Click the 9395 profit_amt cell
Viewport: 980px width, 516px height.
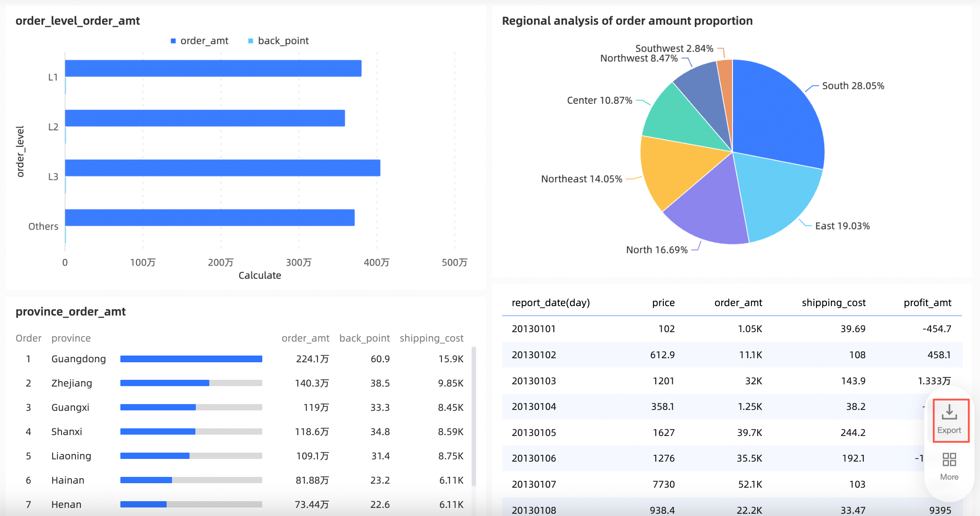pyautogui.click(x=940, y=510)
